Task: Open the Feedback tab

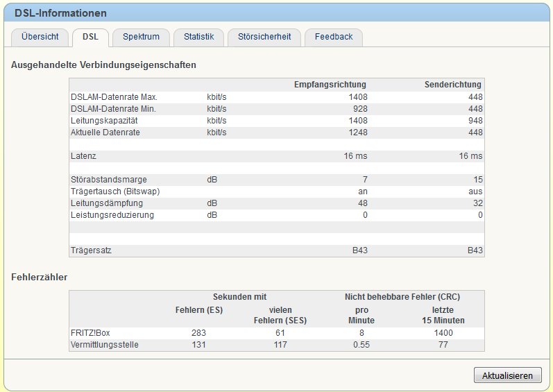Action: (x=334, y=37)
